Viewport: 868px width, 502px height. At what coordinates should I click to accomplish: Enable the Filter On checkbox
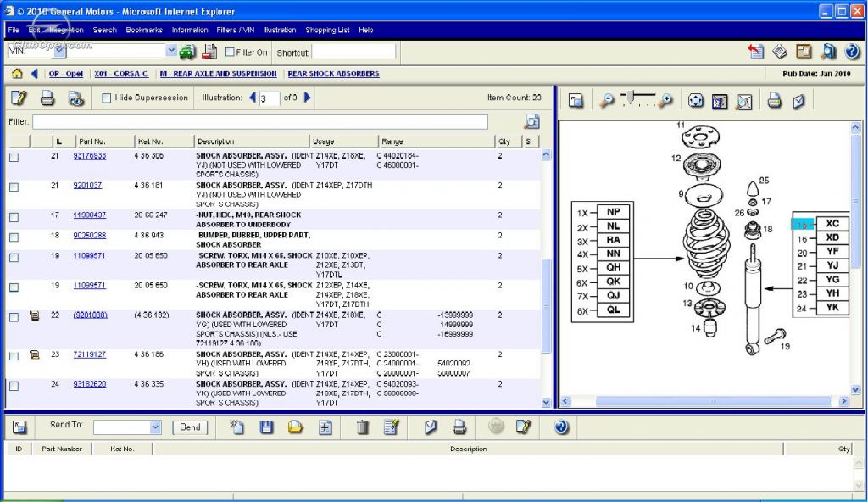231,52
